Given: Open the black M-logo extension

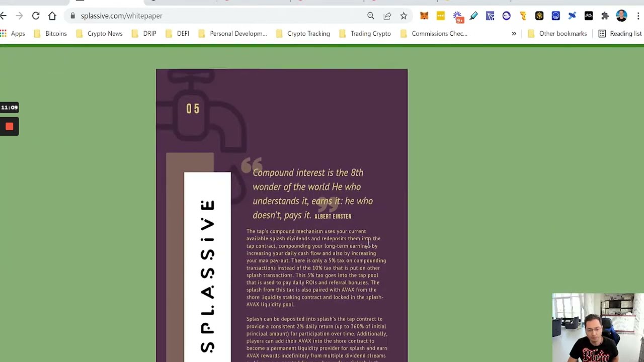Looking at the screenshot, I should [x=589, y=16].
